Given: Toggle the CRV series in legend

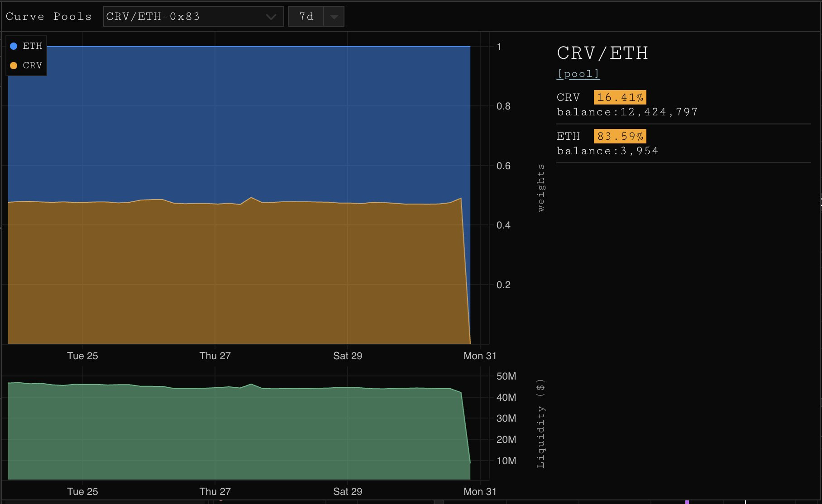Looking at the screenshot, I should click(x=26, y=66).
